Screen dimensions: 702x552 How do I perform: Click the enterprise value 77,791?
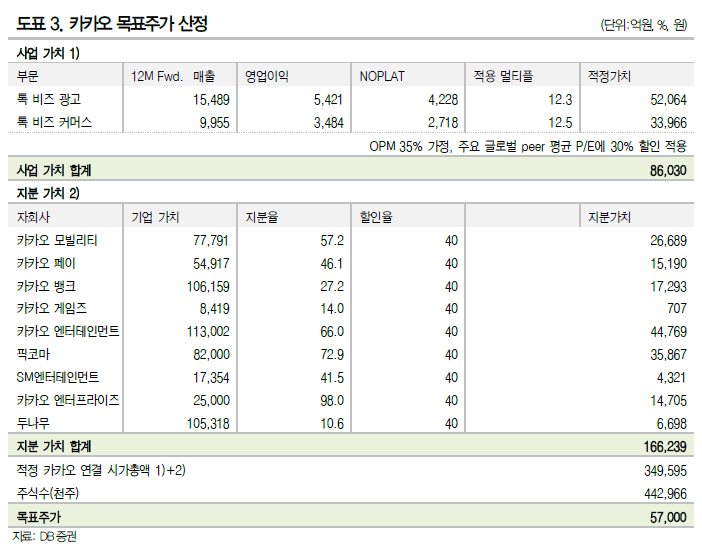pyautogui.click(x=211, y=241)
